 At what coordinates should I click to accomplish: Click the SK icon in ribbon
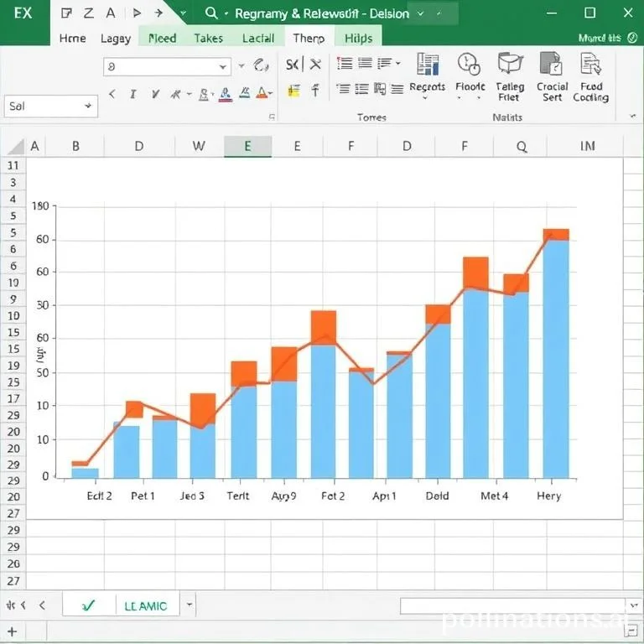coord(292,65)
